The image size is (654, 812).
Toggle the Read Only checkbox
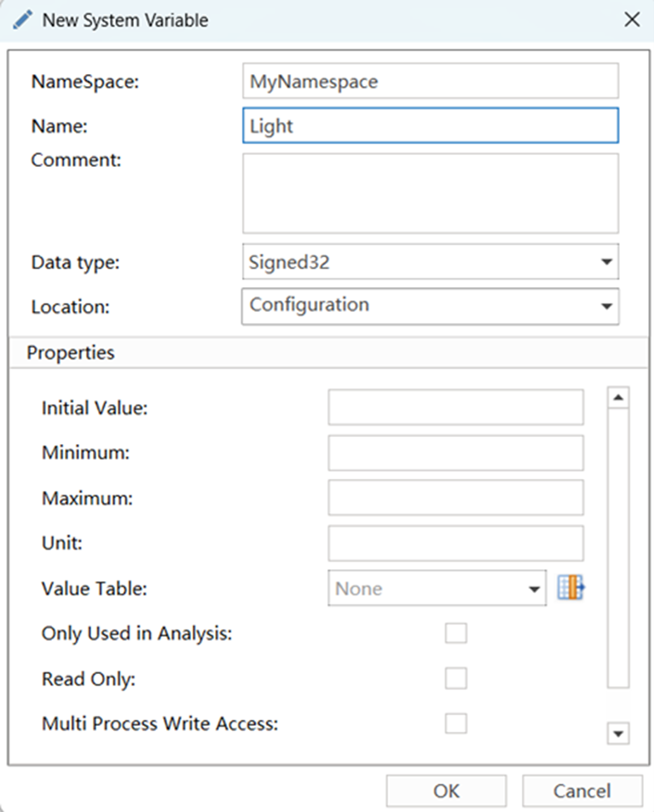tap(456, 678)
